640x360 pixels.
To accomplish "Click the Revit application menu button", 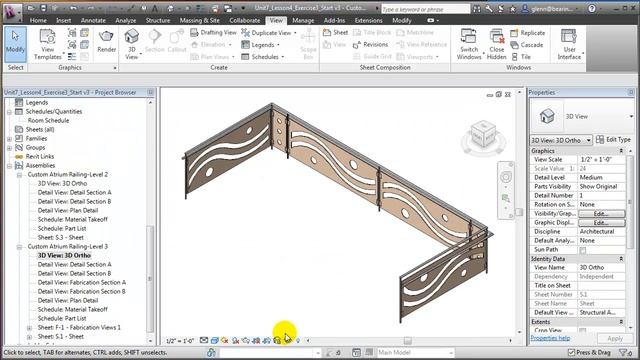I will tap(12, 12).
